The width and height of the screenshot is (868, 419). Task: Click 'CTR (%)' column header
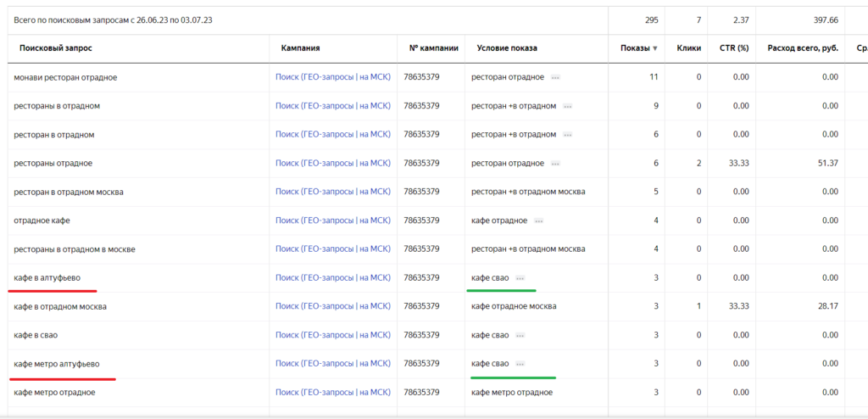pos(735,48)
